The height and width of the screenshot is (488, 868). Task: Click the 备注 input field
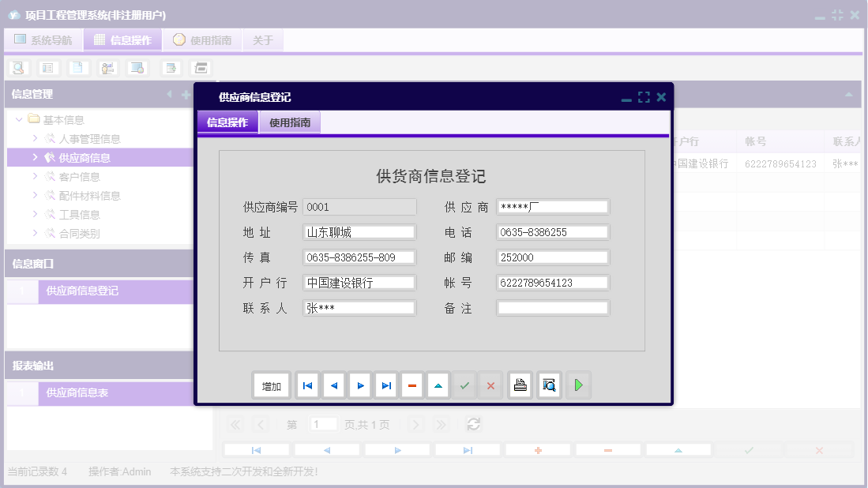pos(552,307)
